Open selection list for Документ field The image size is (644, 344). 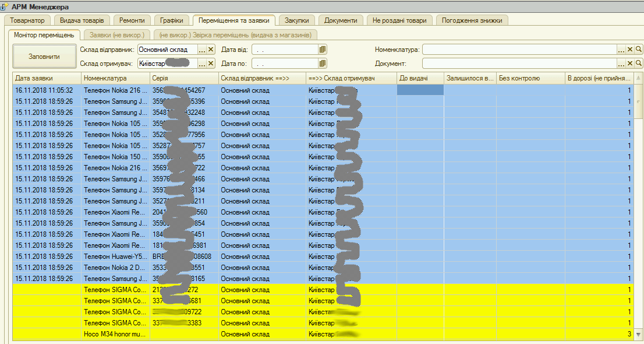tap(621, 64)
